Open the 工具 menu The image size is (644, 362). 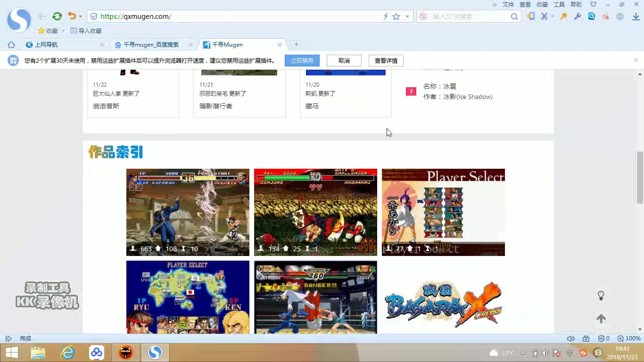point(559,4)
